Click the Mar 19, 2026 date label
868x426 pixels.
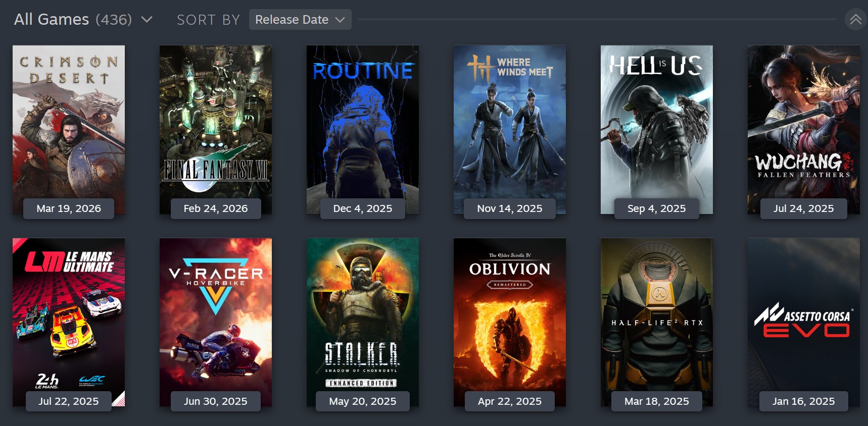tap(69, 208)
